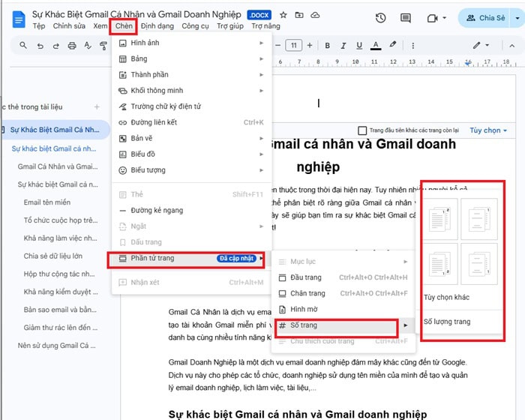Go to 'Email tên miền' outline heading
The image size is (525, 420).
click(46, 202)
